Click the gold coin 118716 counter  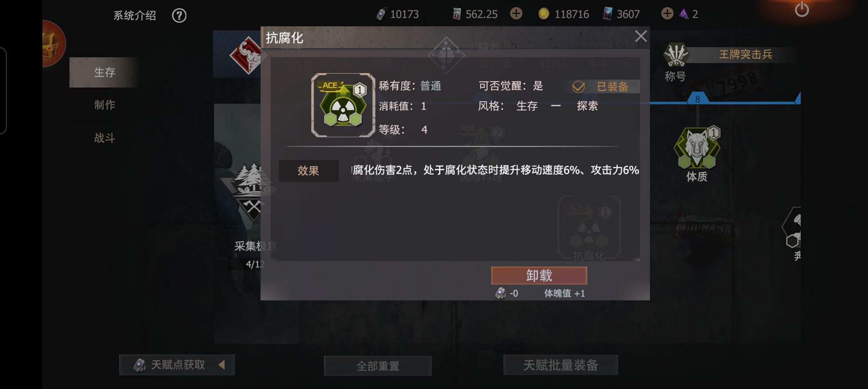(564, 14)
